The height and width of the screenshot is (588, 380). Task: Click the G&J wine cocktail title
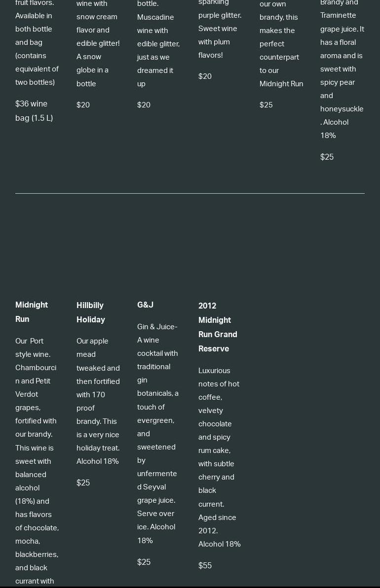[x=145, y=305]
